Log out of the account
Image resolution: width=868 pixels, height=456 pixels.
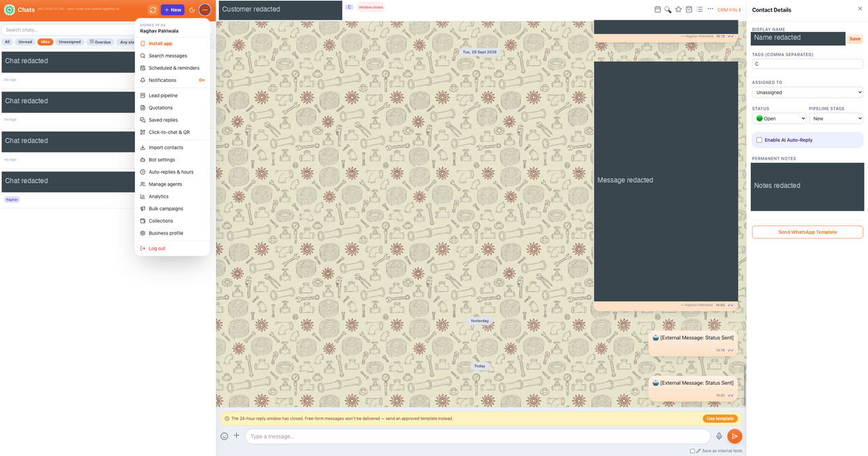(172, 249)
